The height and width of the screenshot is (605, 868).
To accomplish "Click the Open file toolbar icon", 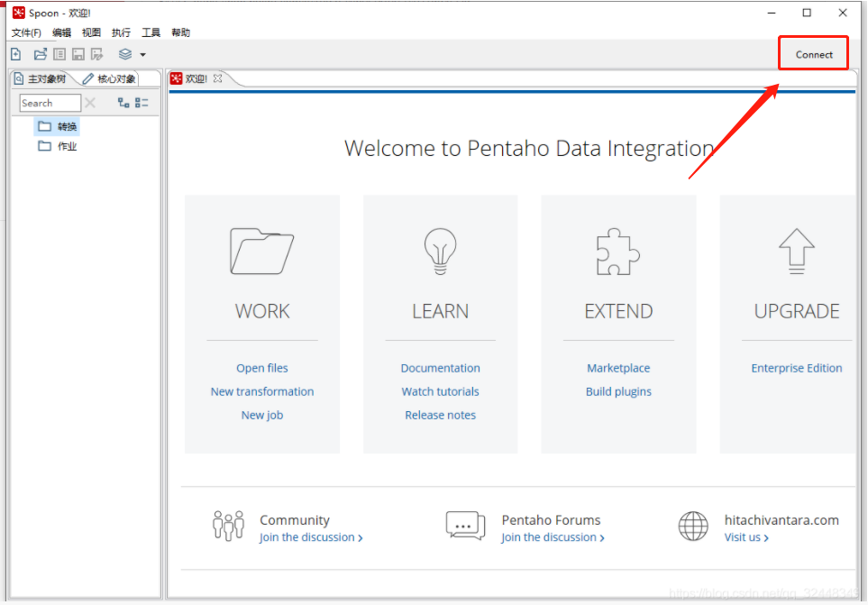I will [x=40, y=54].
